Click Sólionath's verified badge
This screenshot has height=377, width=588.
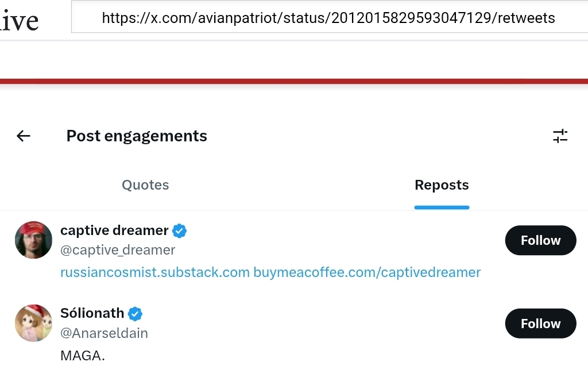click(x=135, y=314)
